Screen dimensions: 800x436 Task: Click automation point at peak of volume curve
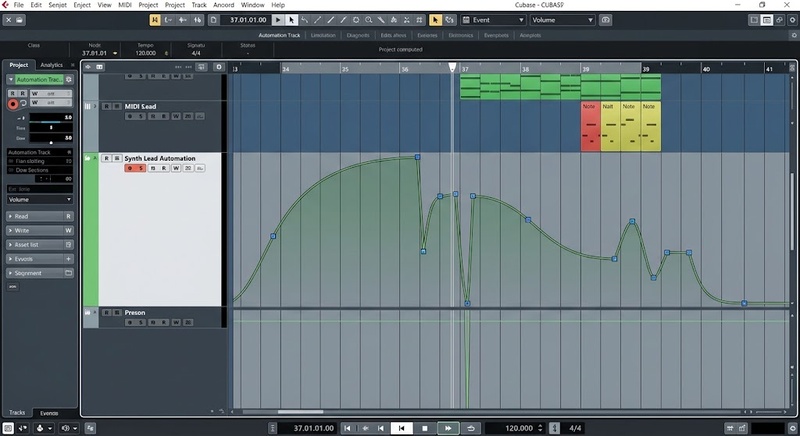(417, 157)
